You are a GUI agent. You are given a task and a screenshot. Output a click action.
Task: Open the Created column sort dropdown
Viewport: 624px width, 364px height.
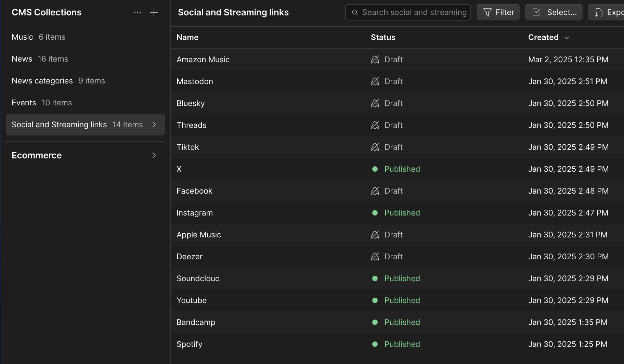click(x=567, y=38)
